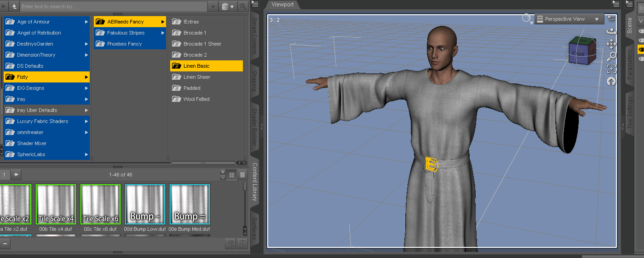Click the merge/replace file icon at pane bottom

[x=241, y=244]
